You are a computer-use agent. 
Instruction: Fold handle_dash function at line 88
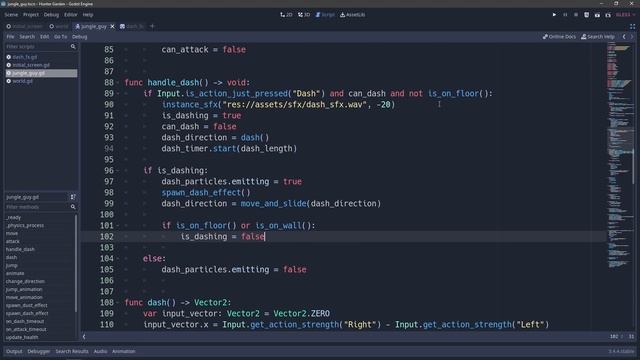click(x=118, y=83)
